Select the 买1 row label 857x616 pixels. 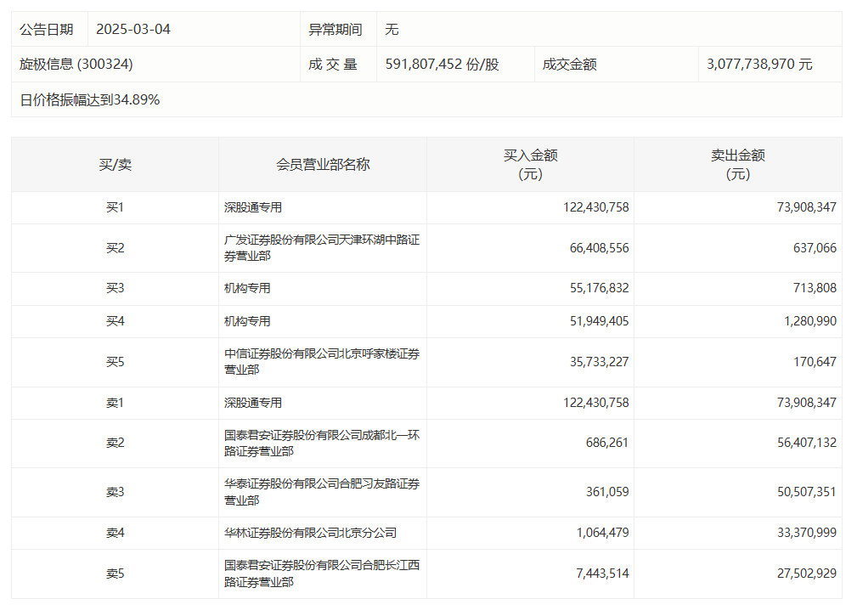(116, 207)
